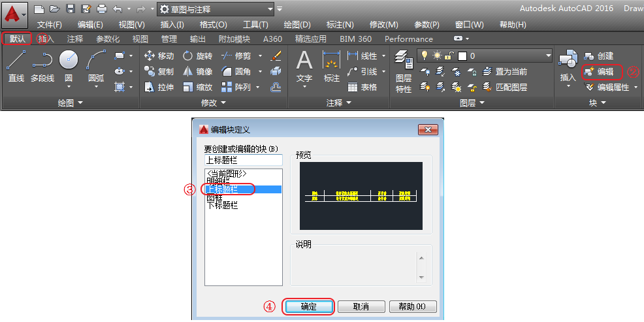644x322 pixels.
Task: Click 确定 in 编辑块定义 dialog
Action: [x=308, y=307]
